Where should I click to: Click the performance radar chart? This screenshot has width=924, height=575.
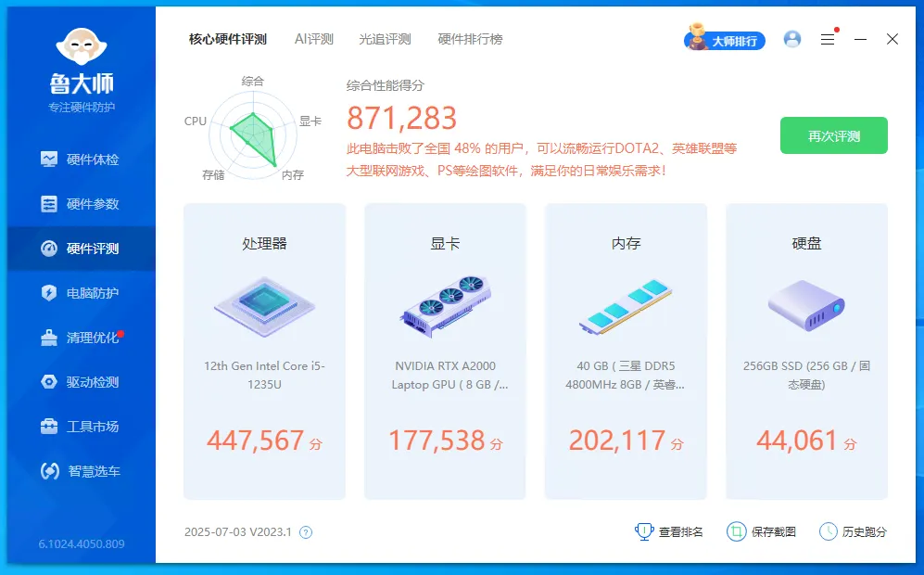253,137
